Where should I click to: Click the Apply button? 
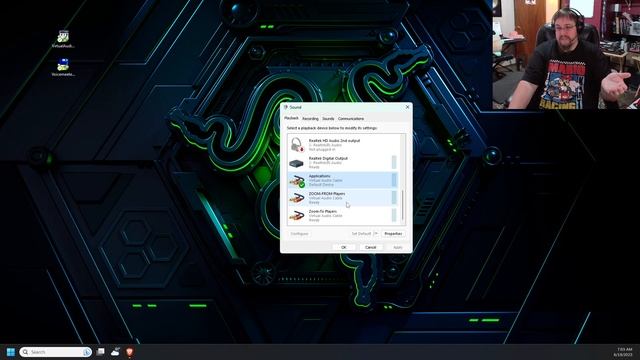click(x=398, y=247)
